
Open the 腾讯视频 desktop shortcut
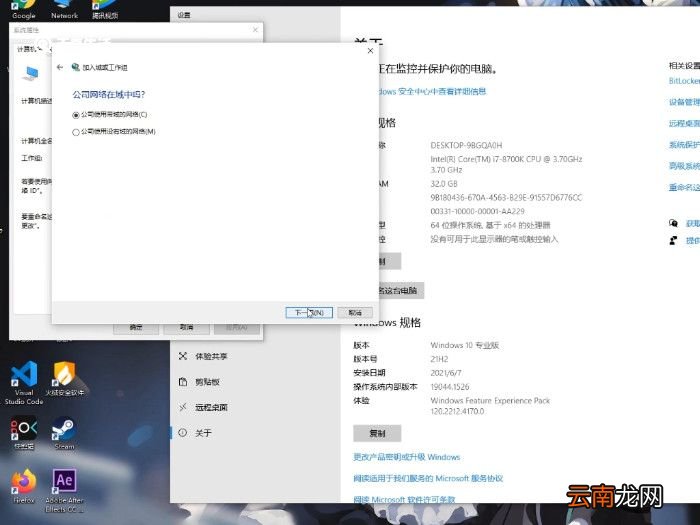pyautogui.click(x=105, y=10)
